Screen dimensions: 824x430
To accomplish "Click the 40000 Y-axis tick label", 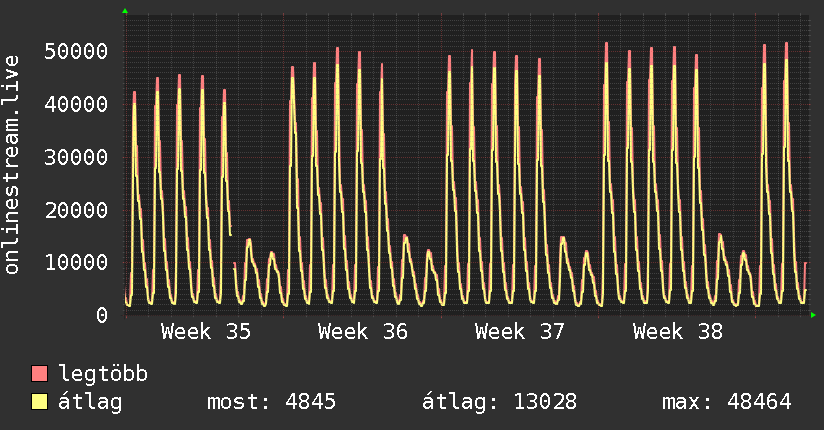I will [x=76, y=104].
